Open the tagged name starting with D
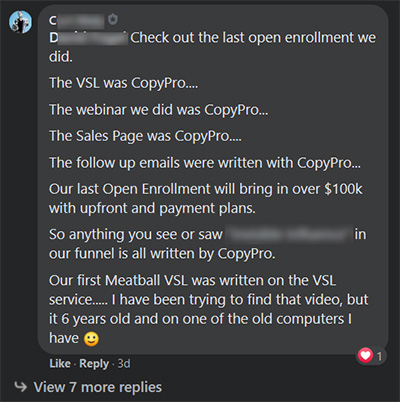This screenshot has width=400, height=402. coord(88,38)
